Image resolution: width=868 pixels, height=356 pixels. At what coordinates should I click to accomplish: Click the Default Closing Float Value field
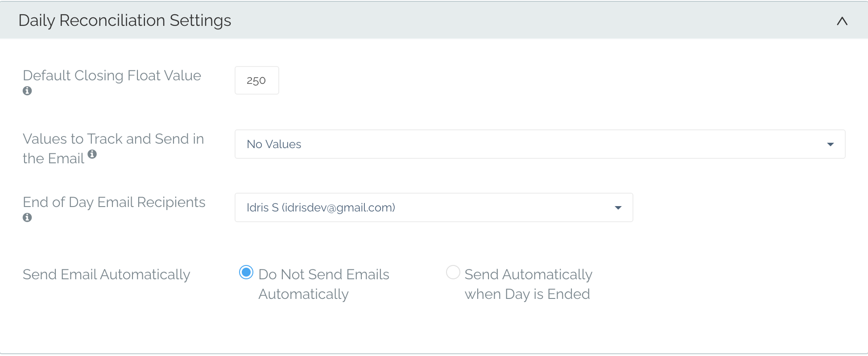tap(257, 80)
